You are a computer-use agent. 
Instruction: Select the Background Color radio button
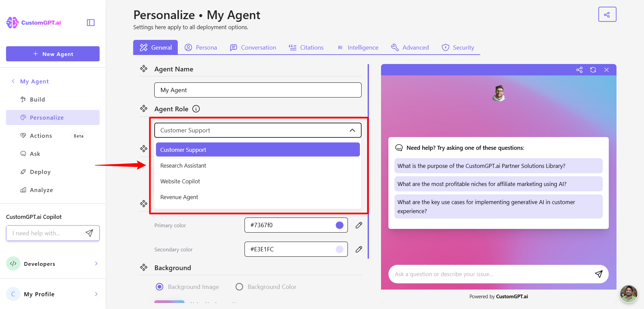(239, 287)
